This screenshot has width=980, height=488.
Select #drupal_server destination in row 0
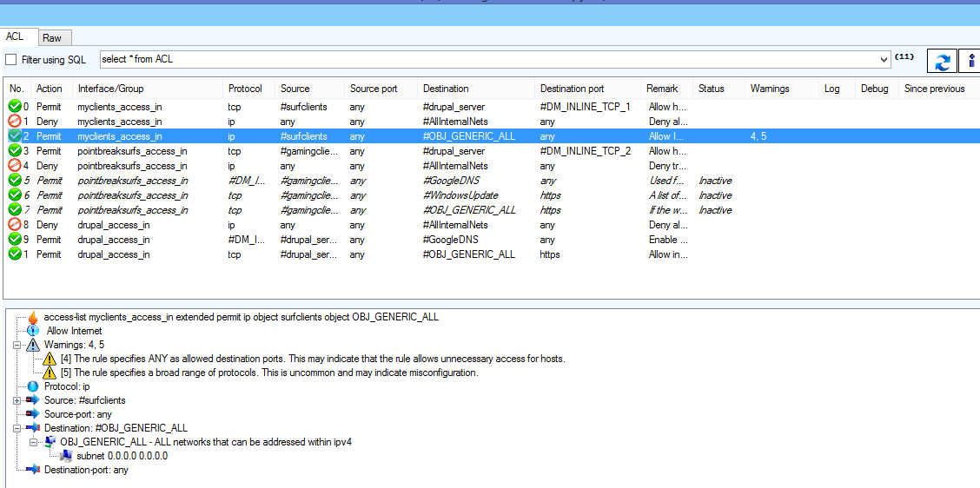454,106
